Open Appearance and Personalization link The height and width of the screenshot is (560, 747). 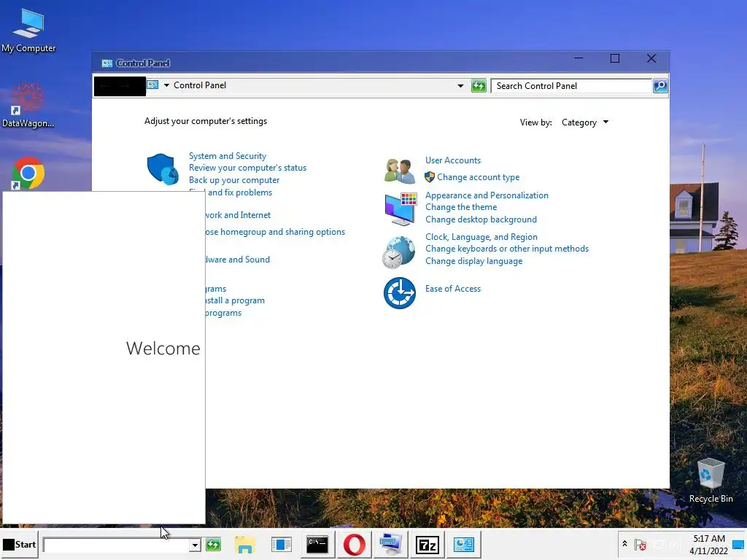point(487,195)
